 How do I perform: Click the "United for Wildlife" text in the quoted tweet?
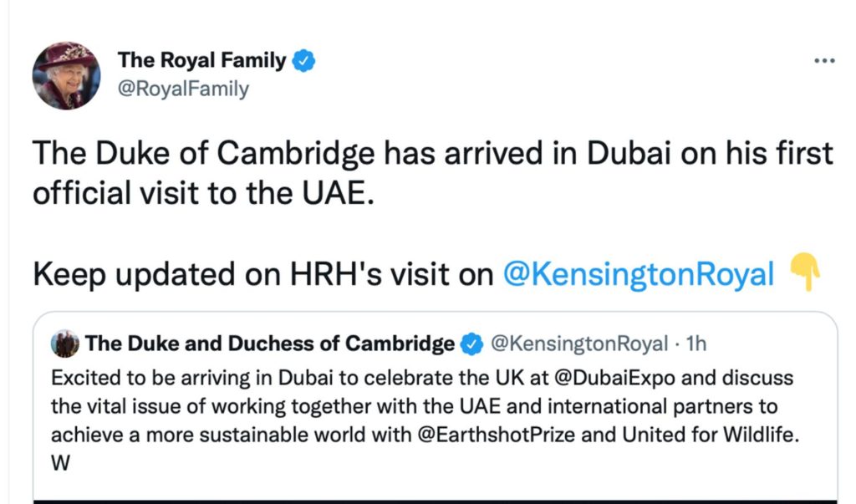[x=720, y=436]
